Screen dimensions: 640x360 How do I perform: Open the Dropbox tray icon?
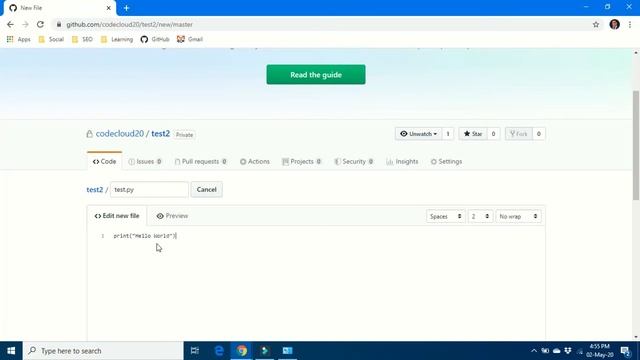click(568, 351)
